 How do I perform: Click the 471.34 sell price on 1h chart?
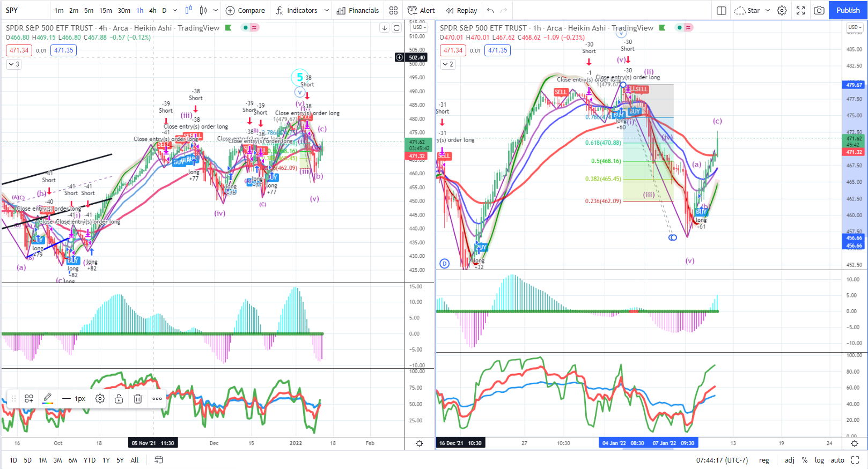453,50
